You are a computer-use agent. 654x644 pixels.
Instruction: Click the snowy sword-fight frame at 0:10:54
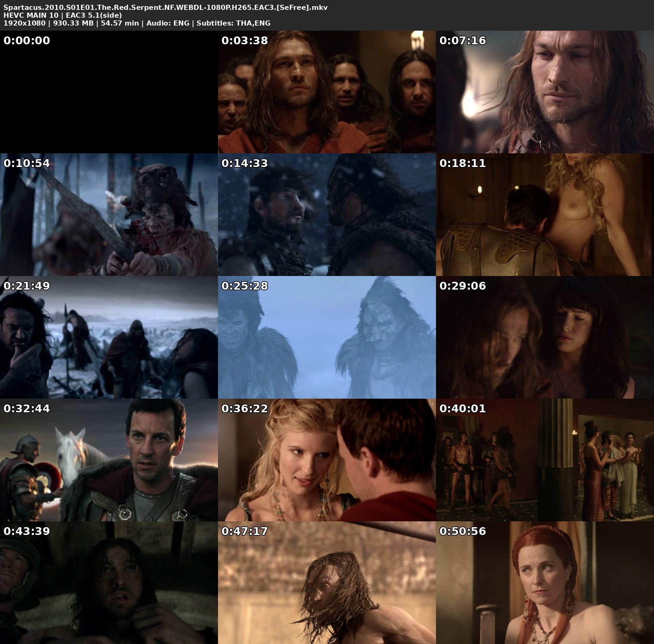pyautogui.click(x=109, y=215)
